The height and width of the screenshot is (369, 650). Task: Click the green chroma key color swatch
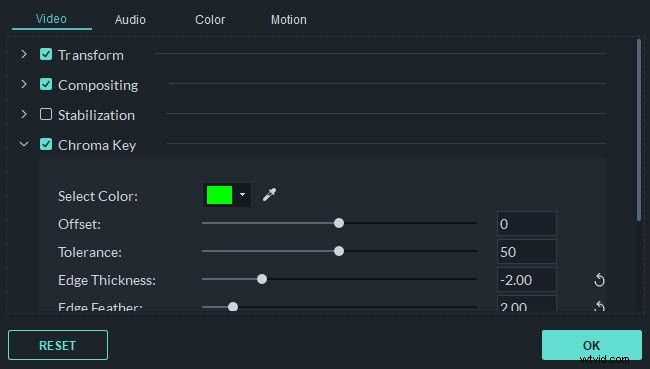coord(219,194)
